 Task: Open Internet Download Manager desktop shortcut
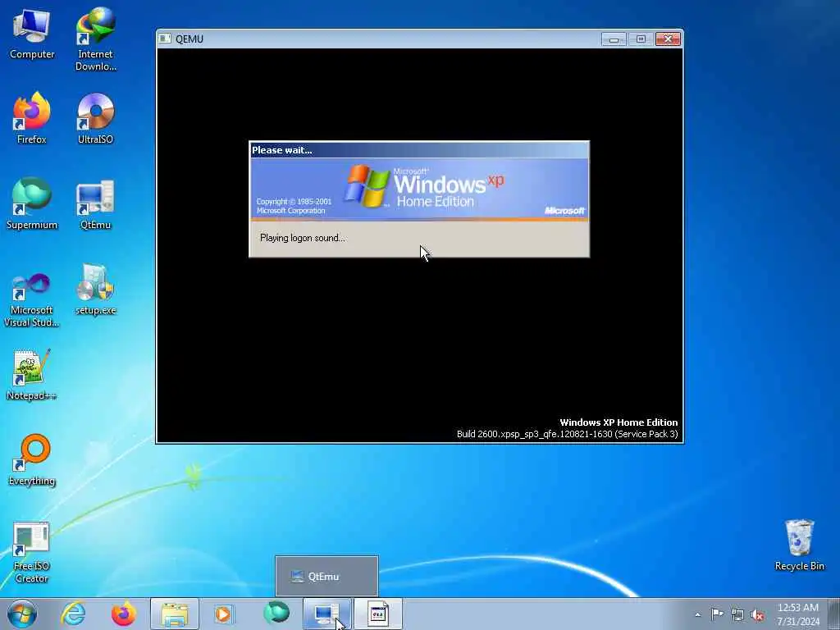coord(95,39)
